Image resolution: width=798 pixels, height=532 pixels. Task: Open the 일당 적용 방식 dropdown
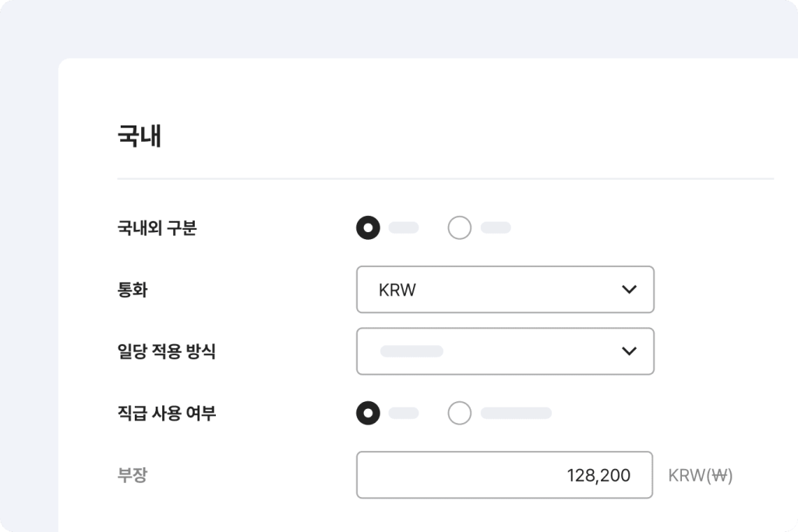[x=503, y=351]
